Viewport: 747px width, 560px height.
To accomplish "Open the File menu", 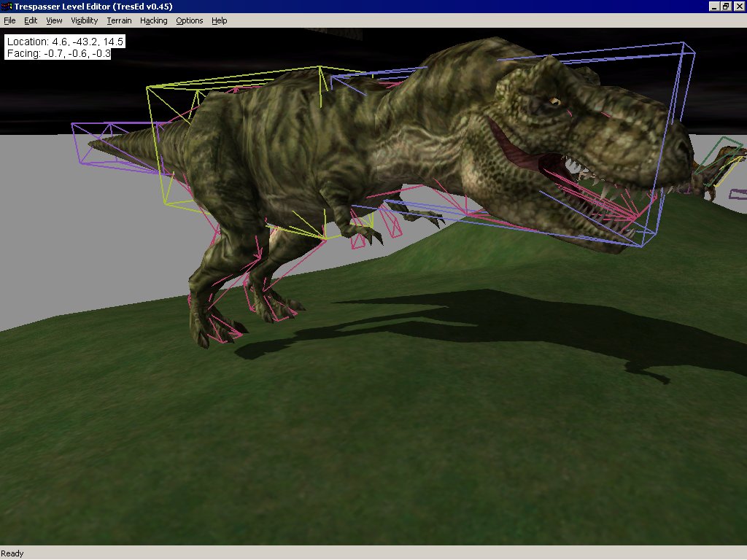I will point(9,20).
